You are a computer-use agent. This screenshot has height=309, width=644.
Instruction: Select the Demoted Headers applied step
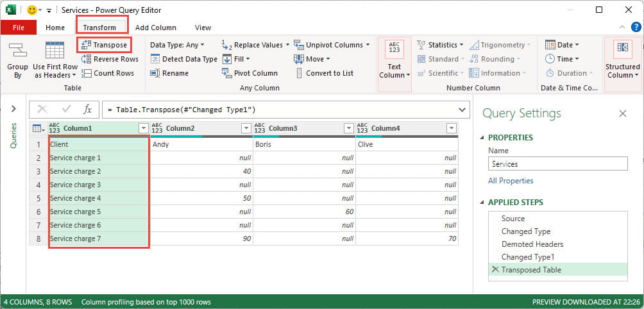[532, 244]
